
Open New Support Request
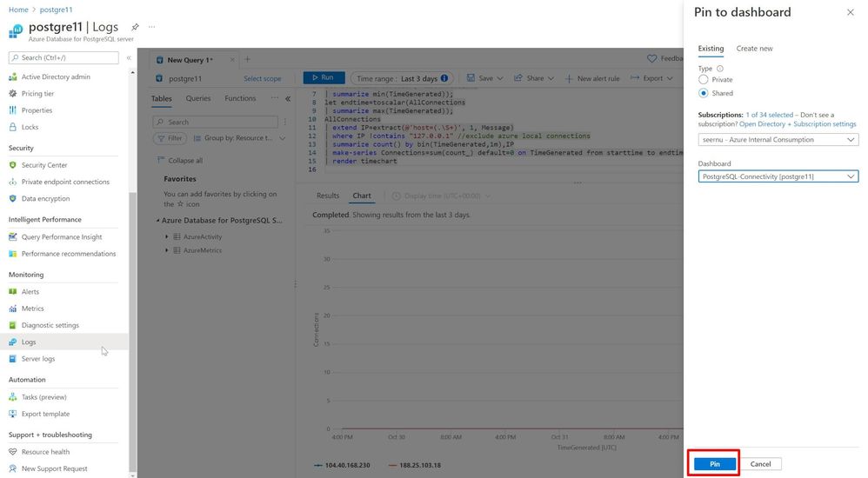(54, 468)
